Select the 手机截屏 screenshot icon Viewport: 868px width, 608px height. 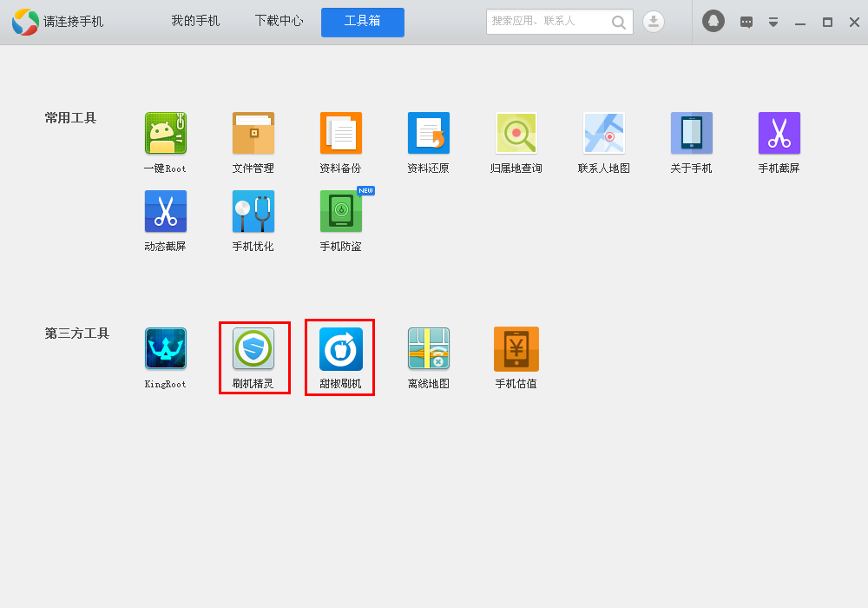779,133
